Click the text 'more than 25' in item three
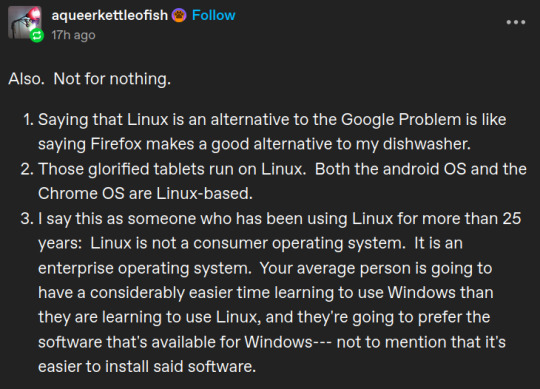Viewport: 540px width, 389px height. 472,219
